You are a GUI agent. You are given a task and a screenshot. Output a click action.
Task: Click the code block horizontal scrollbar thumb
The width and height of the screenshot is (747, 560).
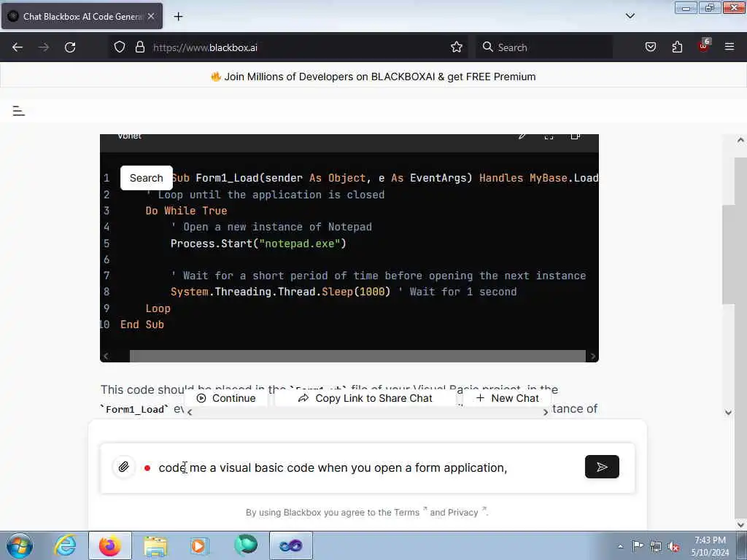357,356
